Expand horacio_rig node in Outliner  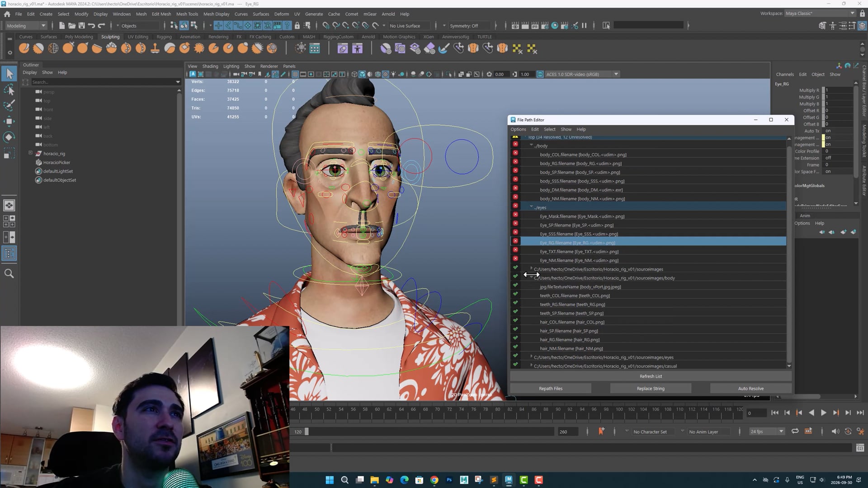click(x=31, y=153)
